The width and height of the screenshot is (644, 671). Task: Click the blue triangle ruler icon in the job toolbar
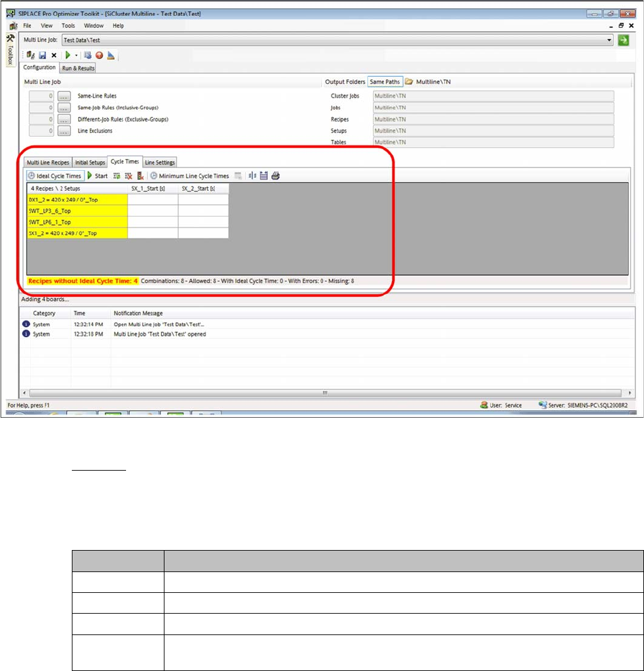point(111,55)
